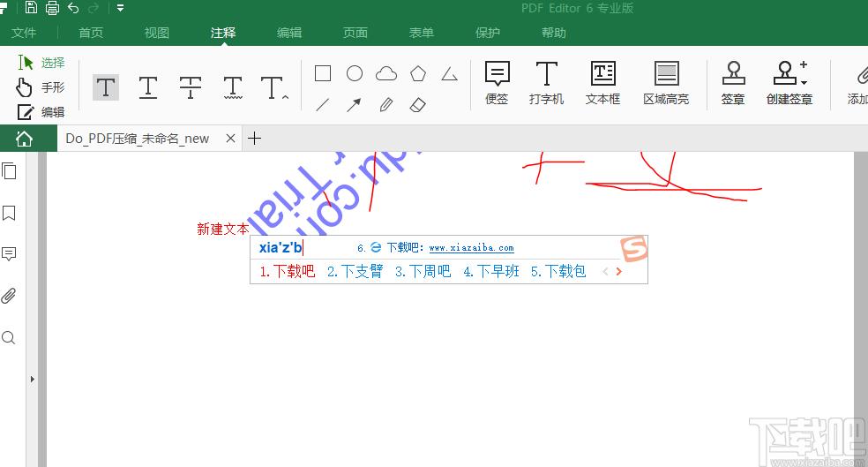Click the 新建文本 text annotation
Viewport: 868px width, 467px height.
[x=222, y=229]
